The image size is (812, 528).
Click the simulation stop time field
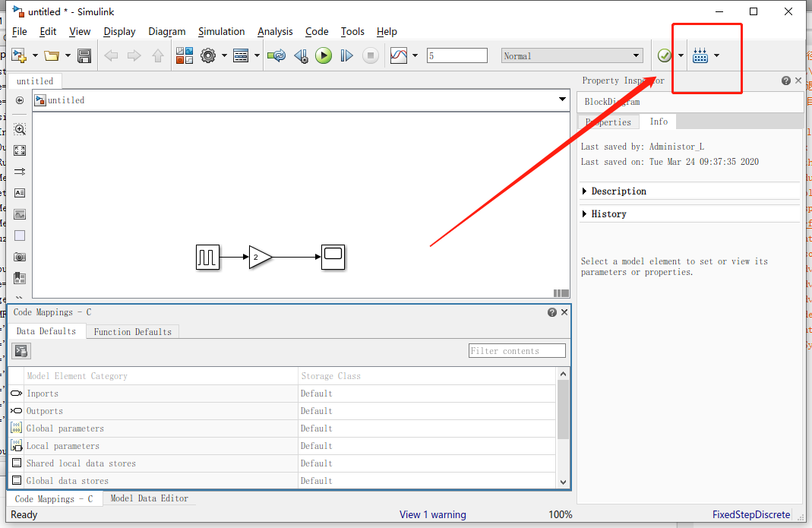pyautogui.click(x=457, y=55)
